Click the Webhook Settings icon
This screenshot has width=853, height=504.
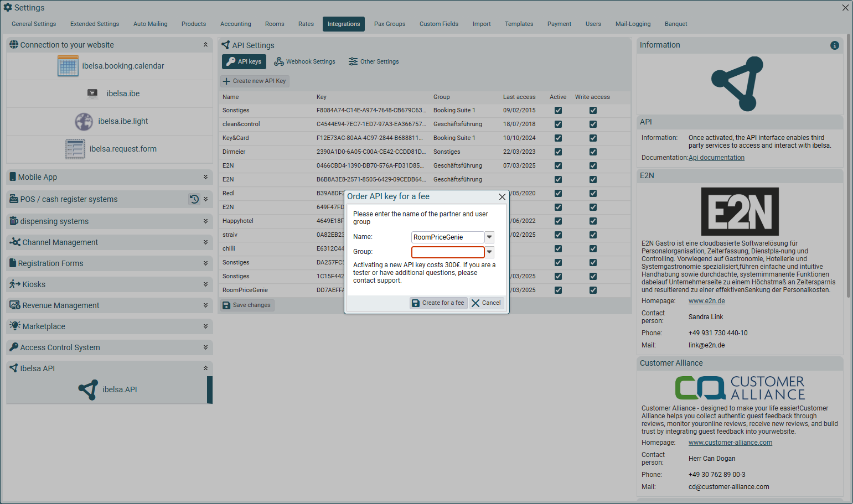(x=279, y=61)
